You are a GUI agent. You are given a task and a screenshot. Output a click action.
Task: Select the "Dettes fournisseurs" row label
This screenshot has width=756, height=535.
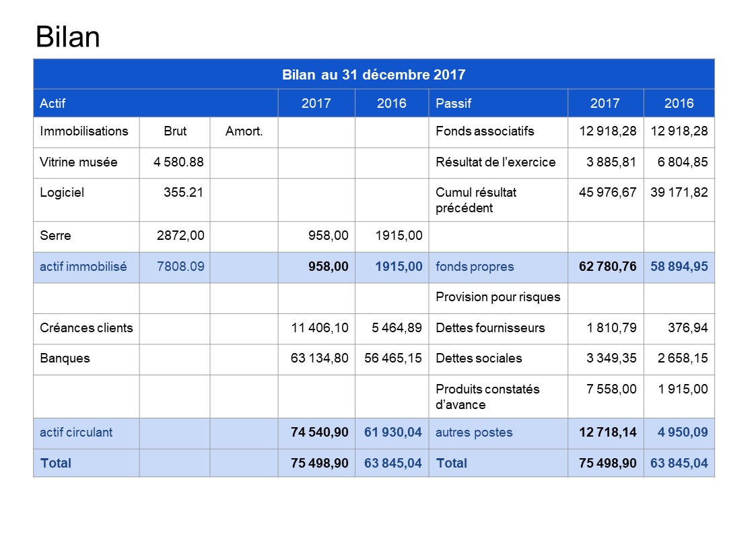pyautogui.click(x=490, y=328)
